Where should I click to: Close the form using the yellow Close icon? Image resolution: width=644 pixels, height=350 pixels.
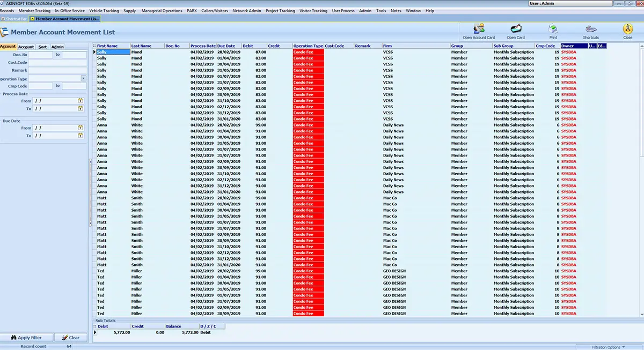point(627,32)
